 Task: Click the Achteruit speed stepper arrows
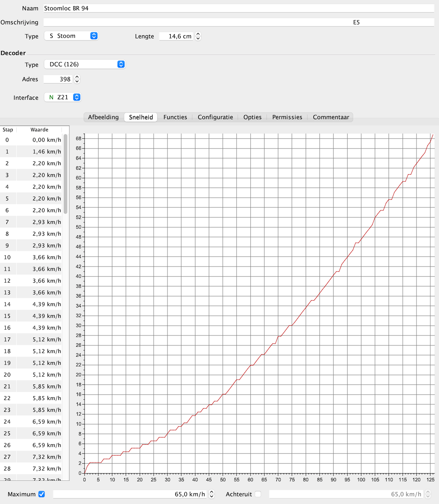tap(428, 495)
